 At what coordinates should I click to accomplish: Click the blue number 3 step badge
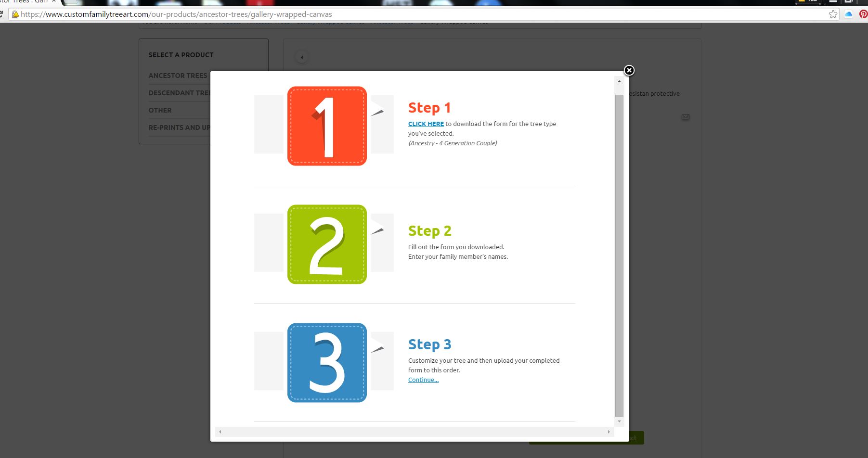327,363
